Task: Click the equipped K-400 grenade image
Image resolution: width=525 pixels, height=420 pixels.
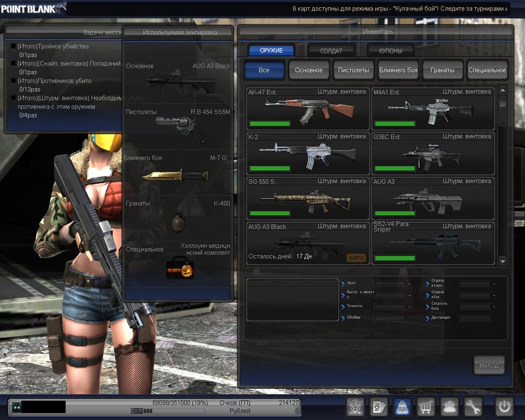Action: pyautogui.click(x=179, y=221)
